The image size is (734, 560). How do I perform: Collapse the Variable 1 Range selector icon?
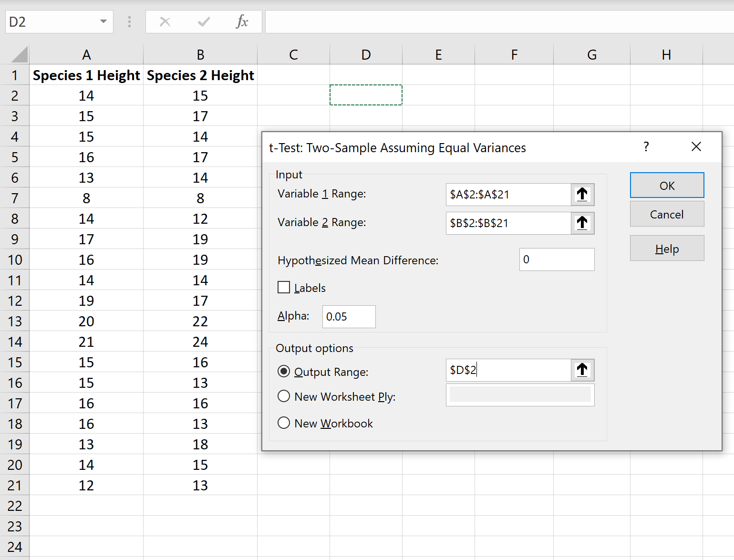[582, 195]
